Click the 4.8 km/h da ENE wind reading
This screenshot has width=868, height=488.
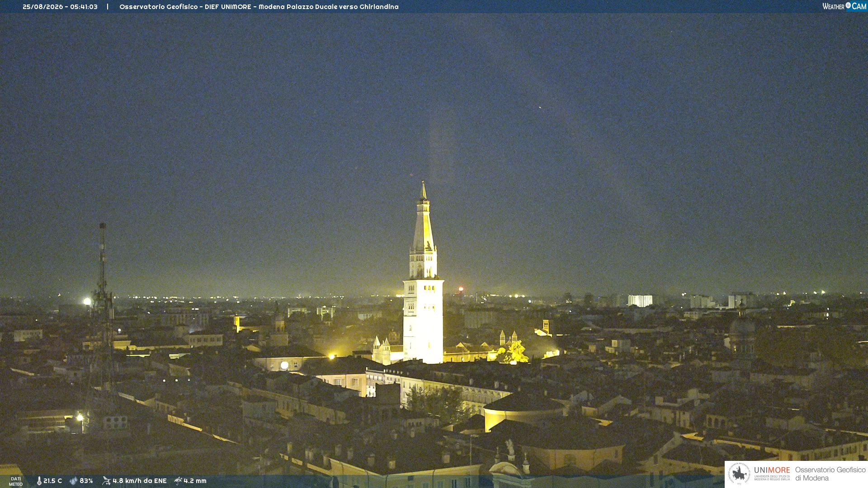pyautogui.click(x=140, y=481)
